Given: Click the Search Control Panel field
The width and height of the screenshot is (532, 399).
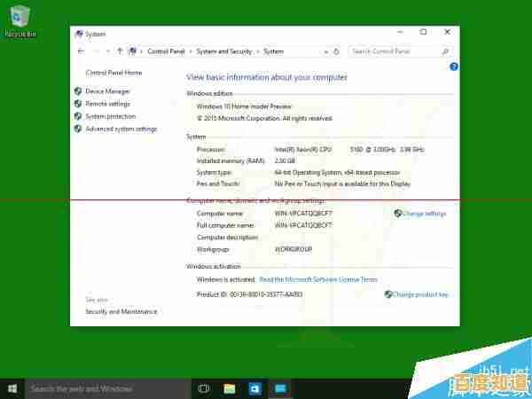Looking at the screenshot, I should click(399, 51).
